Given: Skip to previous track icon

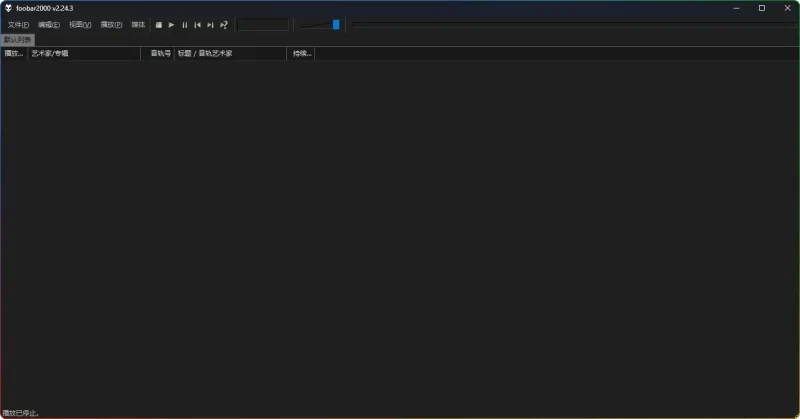Looking at the screenshot, I should tap(197, 24).
